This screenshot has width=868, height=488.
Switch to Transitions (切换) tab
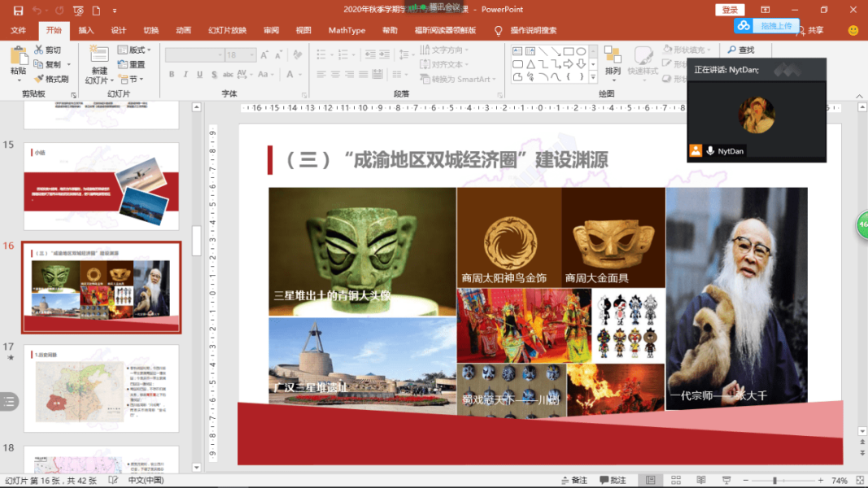tap(151, 30)
